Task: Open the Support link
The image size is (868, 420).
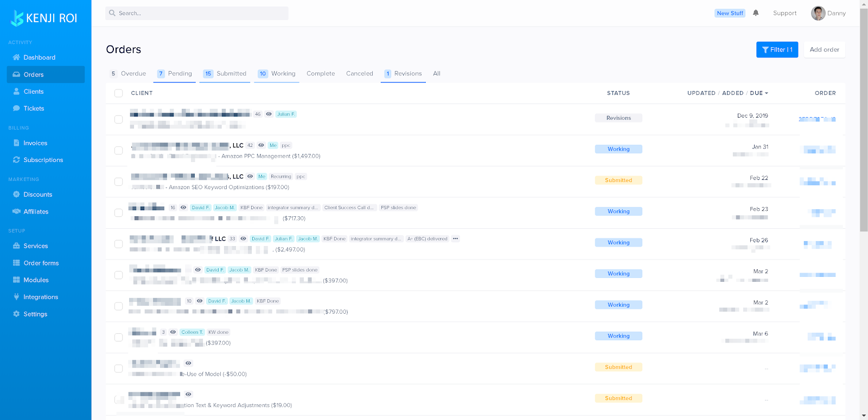Action: (x=784, y=13)
